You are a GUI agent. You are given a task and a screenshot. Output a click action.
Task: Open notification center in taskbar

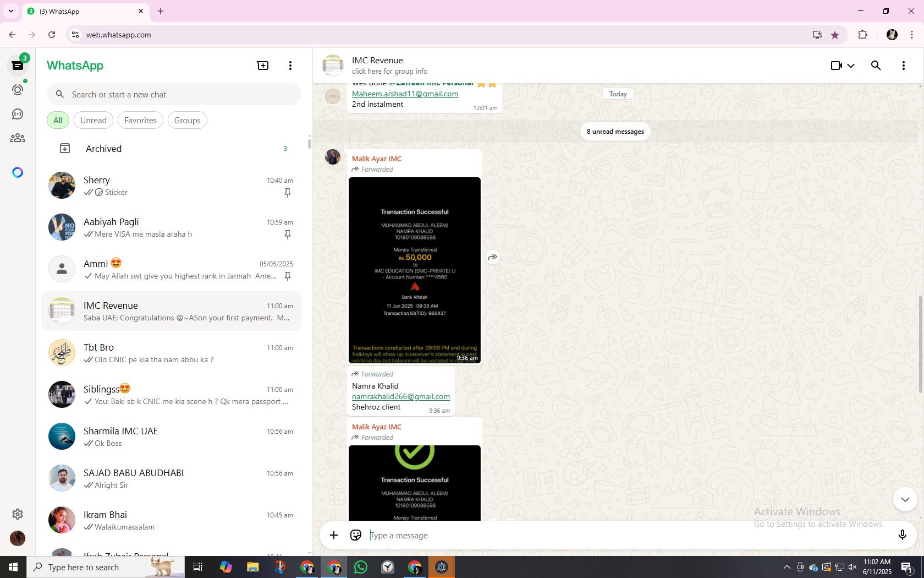pos(907,567)
